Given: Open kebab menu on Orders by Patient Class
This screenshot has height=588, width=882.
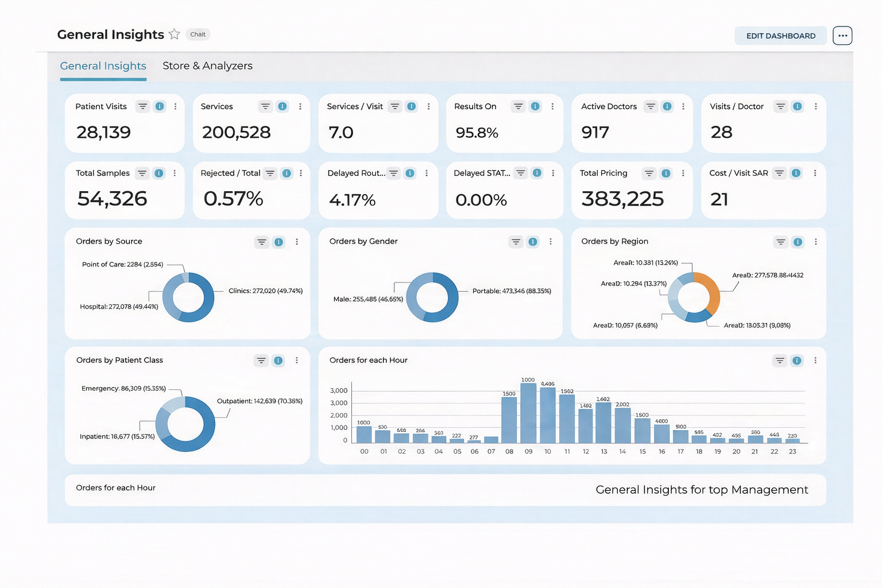Looking at the screenshot, I should tap(297, 361).
